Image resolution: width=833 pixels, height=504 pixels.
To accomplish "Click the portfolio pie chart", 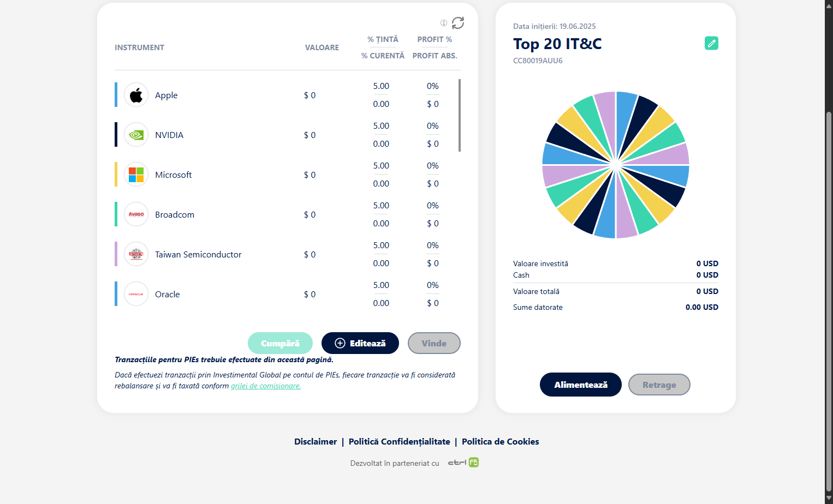I will 616,165.
